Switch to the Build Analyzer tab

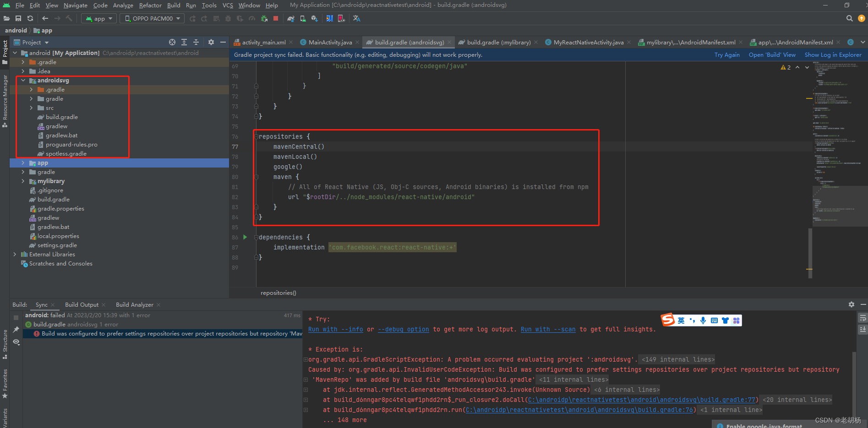click(134, 304)
